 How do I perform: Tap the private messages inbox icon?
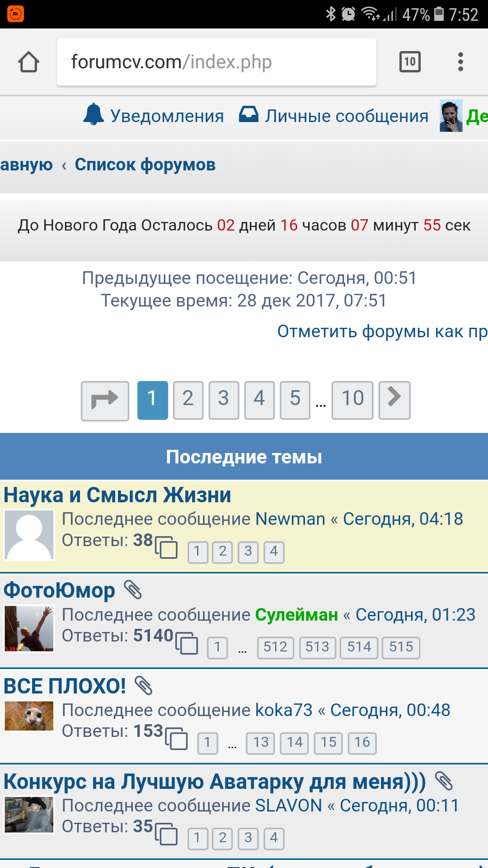click(249, 114)
